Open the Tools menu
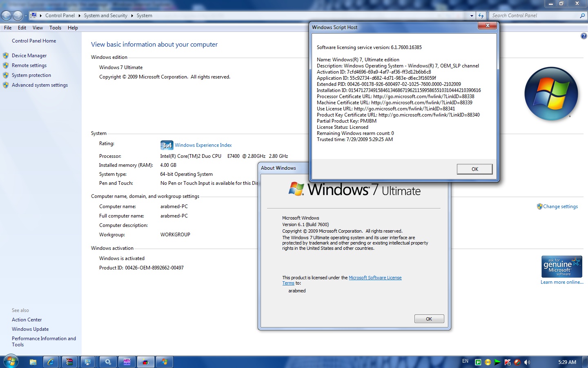588x368 pixels. click(x=55, y=27)
